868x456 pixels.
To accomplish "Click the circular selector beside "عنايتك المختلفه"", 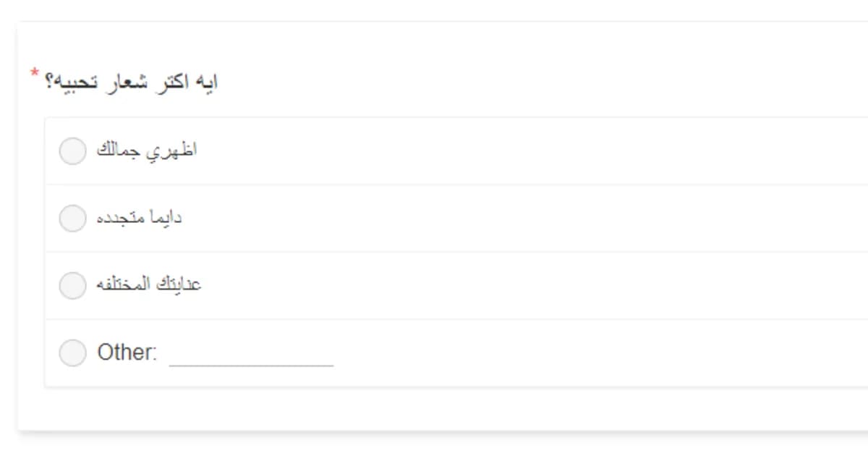I will (72, 285).
